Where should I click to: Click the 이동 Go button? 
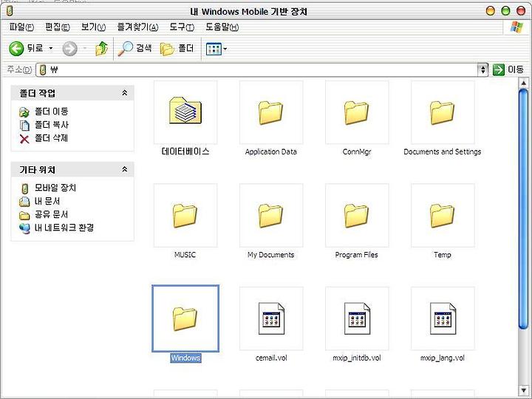click(x=508, y=69)
